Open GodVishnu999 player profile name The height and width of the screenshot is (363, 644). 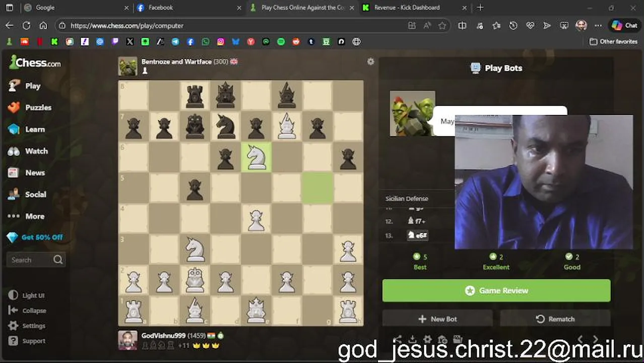pos(163,335)
